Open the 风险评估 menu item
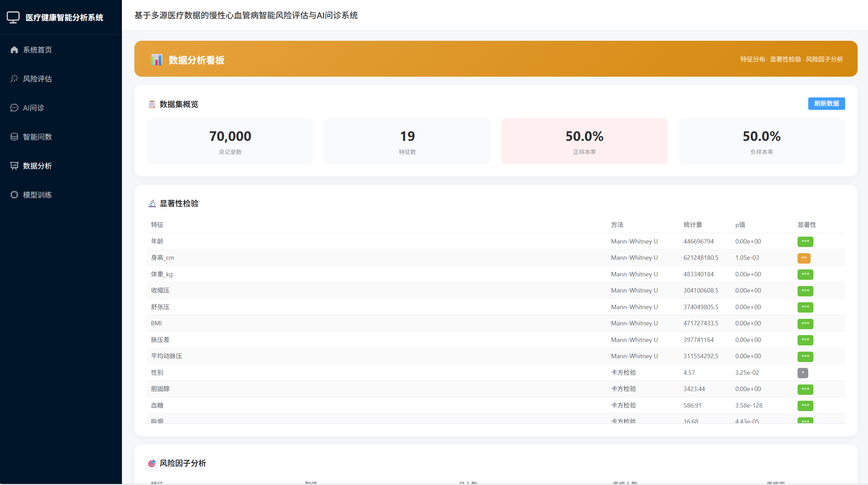This screenshot has height=485, width=868. pos(61,79)
